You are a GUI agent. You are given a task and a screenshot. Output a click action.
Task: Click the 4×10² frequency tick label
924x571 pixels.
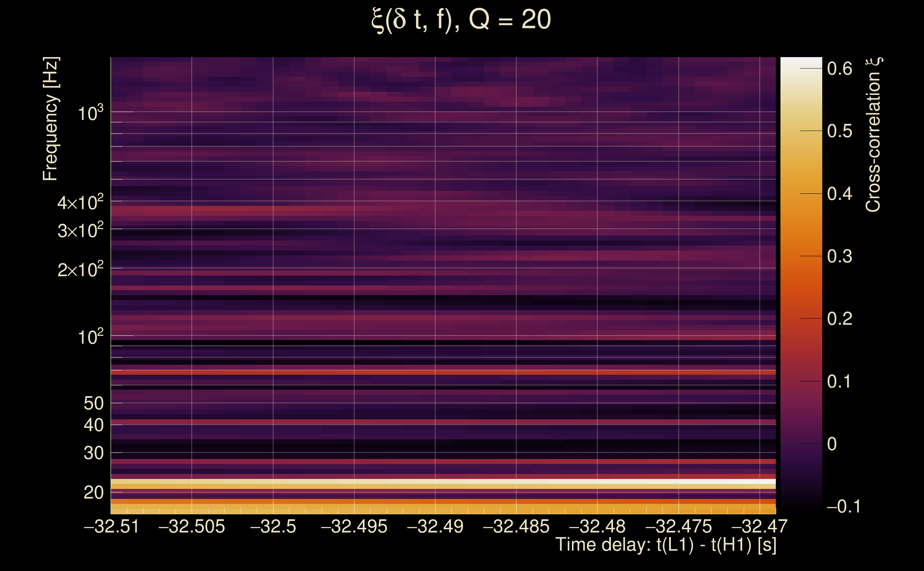click(x=80, y=202)
